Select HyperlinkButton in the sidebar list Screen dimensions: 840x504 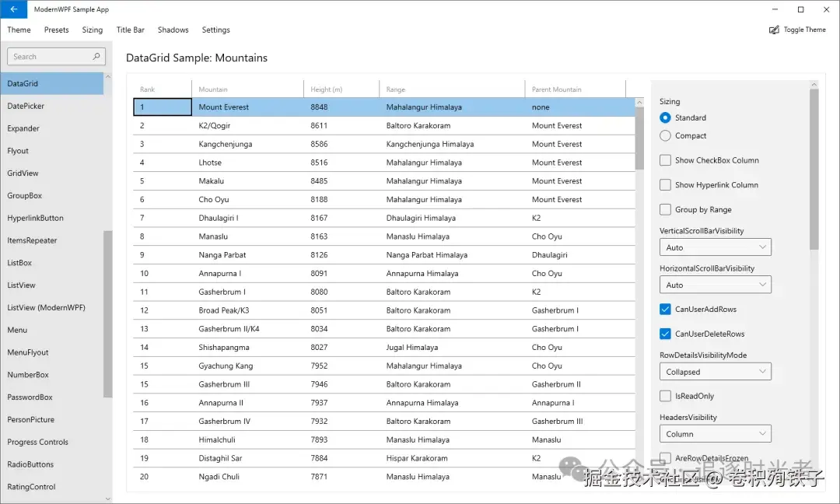tap(52, 218)
